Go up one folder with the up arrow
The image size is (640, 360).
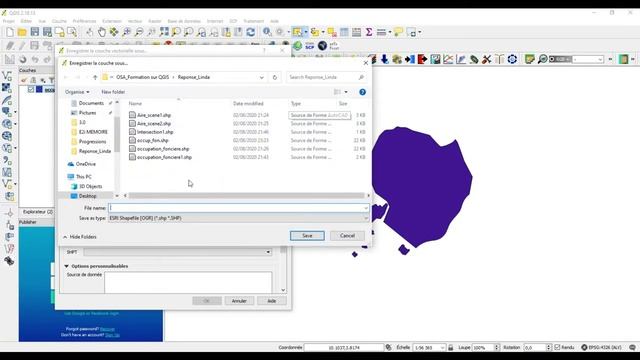tap(95, 77)
